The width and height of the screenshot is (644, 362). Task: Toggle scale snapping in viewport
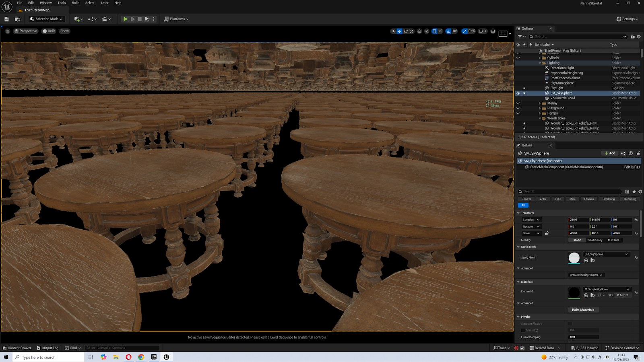coord(465,31)
